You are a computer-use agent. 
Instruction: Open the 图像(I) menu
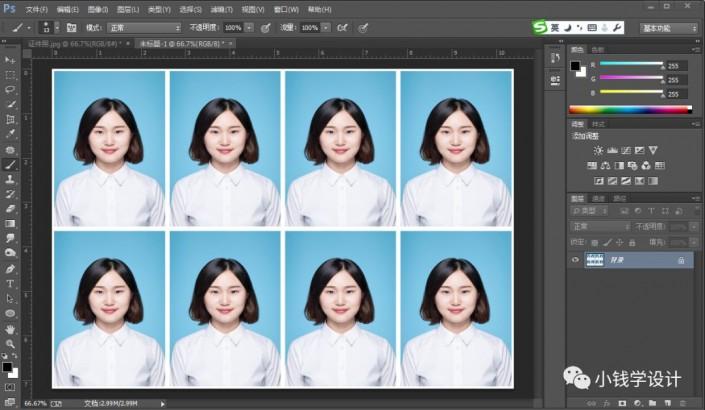[x=97, y=8]
